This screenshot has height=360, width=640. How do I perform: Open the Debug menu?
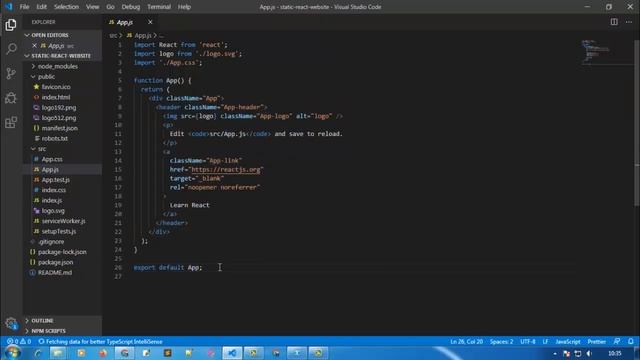click(x=131, y=7)
